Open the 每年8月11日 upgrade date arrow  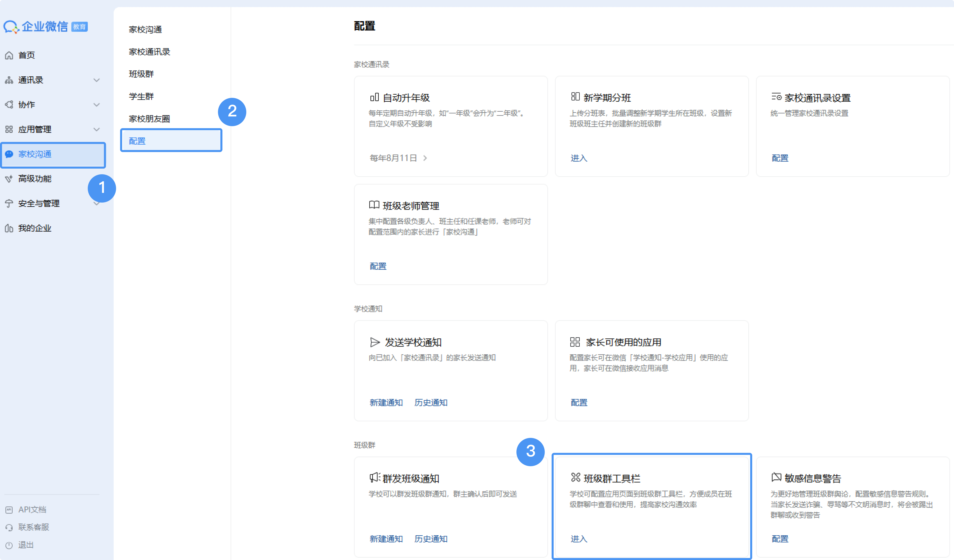coord(425,158)
